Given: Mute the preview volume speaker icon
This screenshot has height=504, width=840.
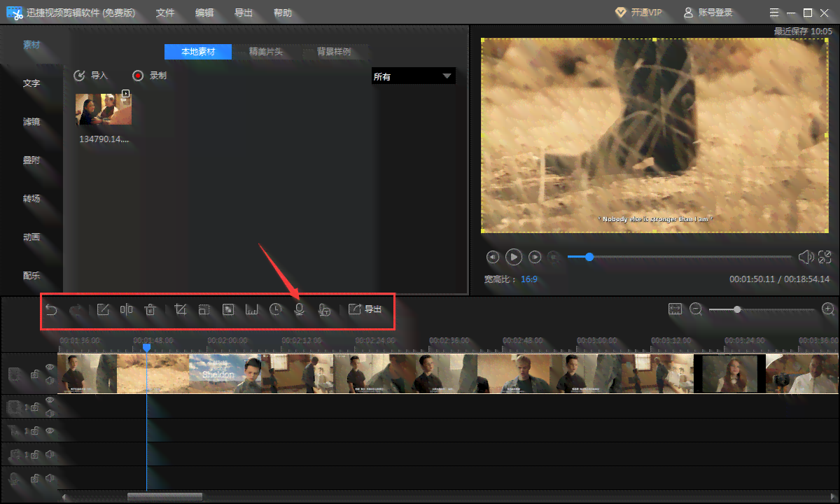Looking at the screenshot, I should 806,257.
